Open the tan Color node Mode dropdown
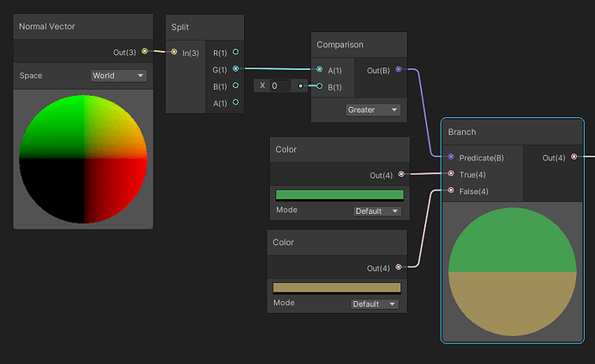The image size is (595, 364). [x=375, y=304]
